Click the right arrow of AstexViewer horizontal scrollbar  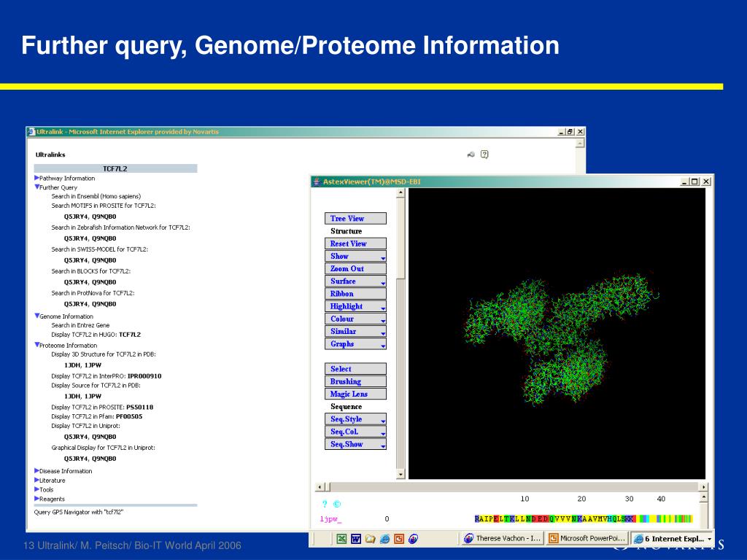703,486
